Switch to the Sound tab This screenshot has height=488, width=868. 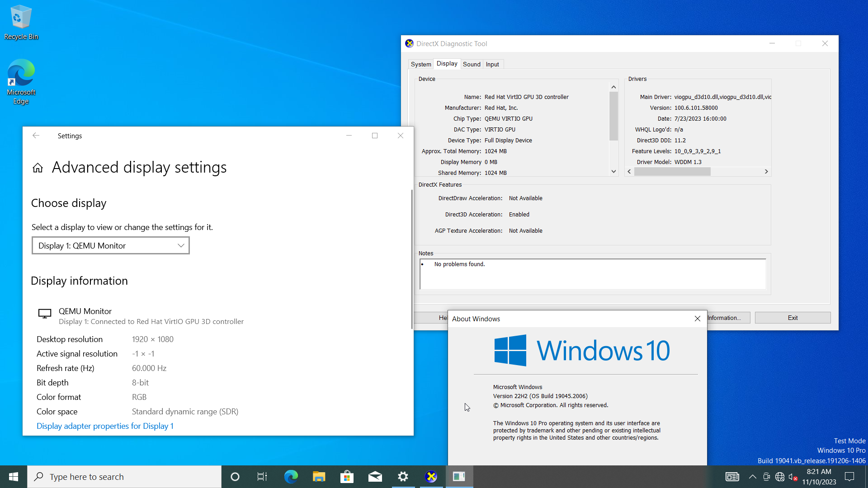472,64
